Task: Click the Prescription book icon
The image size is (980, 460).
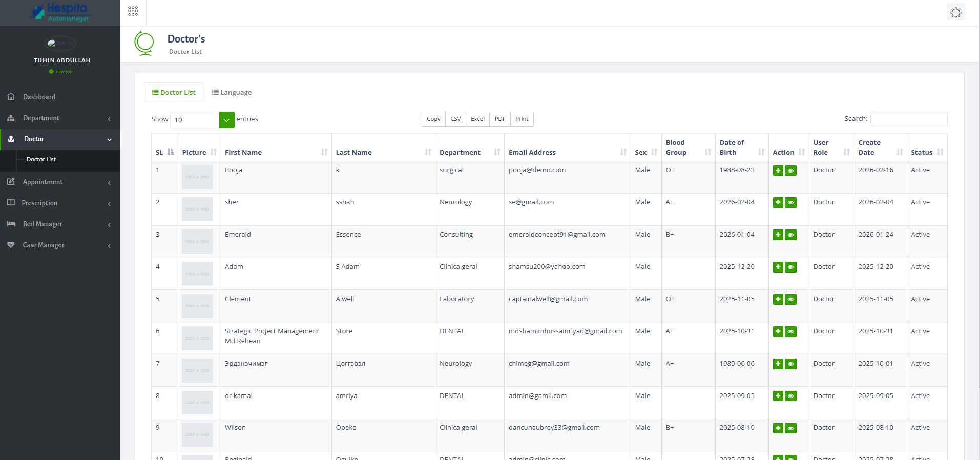Action: [x=11, y=203]
